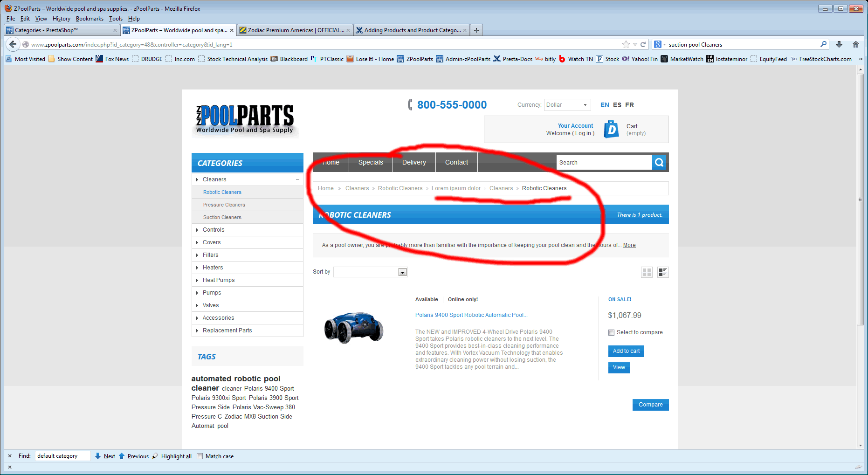Screen dimensions: 868x475
Task: Close the Zodiac Premium Americas tab
Action: click(x=348, y=30)
